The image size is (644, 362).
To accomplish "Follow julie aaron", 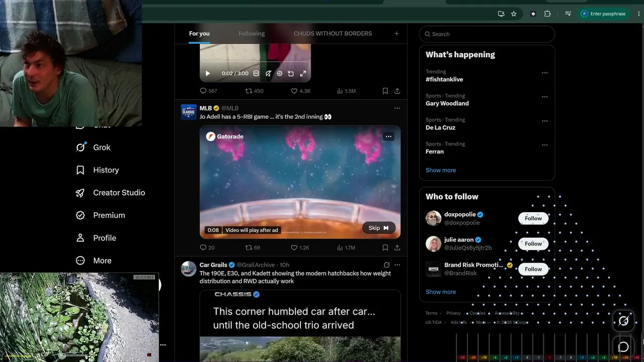I will 533,244.
